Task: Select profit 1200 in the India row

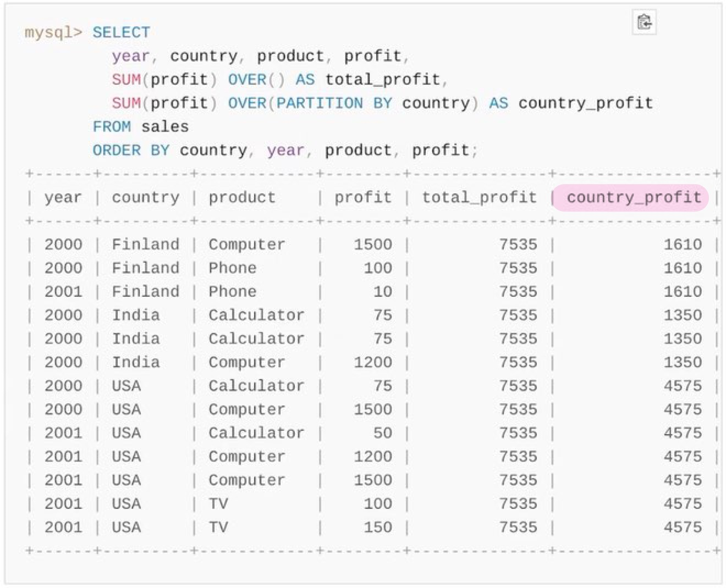Action: [x=373, y=362]
